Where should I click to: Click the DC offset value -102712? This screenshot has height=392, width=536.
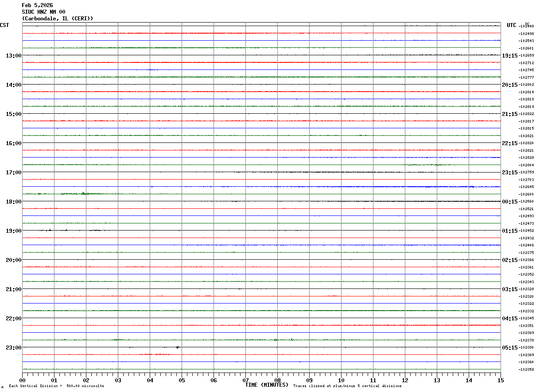click(x=526, y=63)
